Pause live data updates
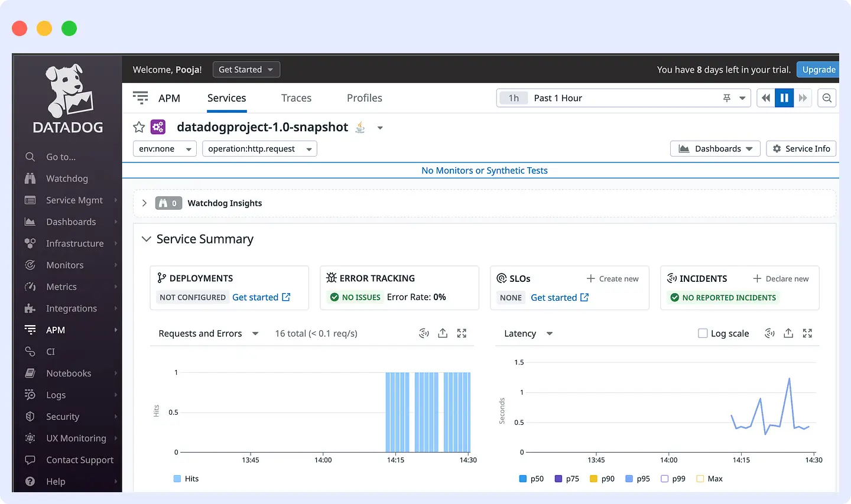 pos(784,97)
